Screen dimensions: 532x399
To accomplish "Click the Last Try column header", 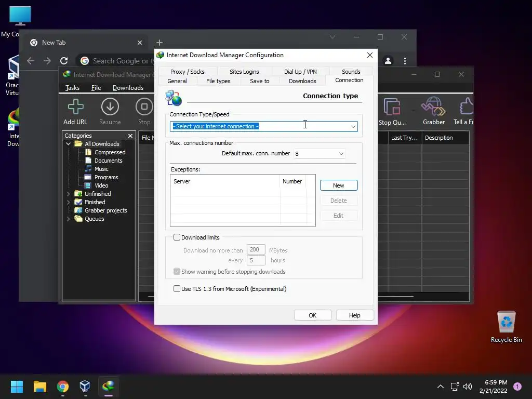I will [404, 138].
